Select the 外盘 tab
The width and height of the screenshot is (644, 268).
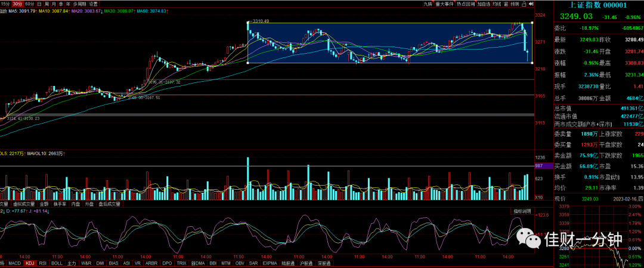(89, 204)
